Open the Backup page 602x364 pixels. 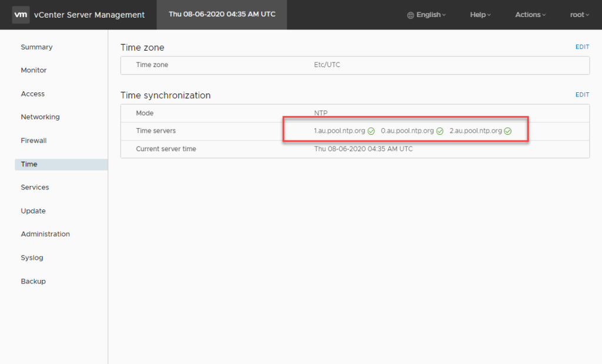(34, 281)
